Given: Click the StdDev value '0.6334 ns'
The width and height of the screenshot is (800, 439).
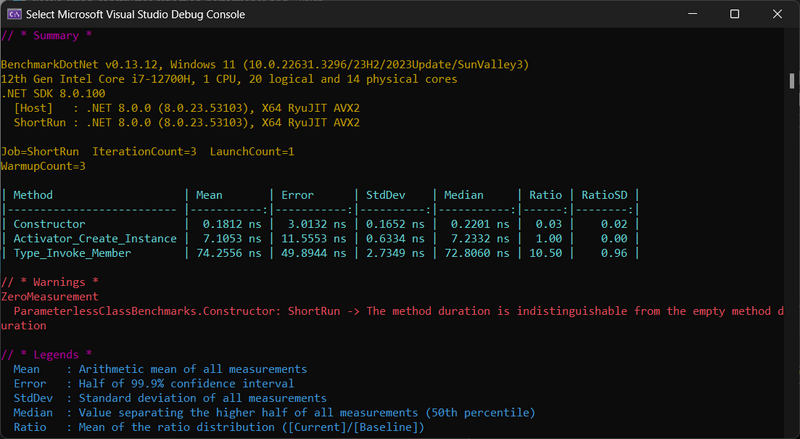Looking at the screenshot, I should click(x=395, y=238).
